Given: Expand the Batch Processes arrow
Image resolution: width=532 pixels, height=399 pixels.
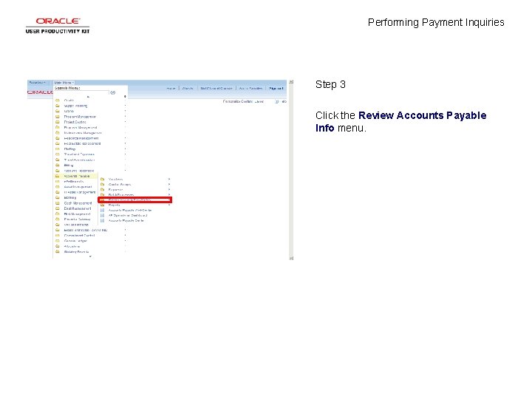Looking at the screenshot, I should [169, 195].
